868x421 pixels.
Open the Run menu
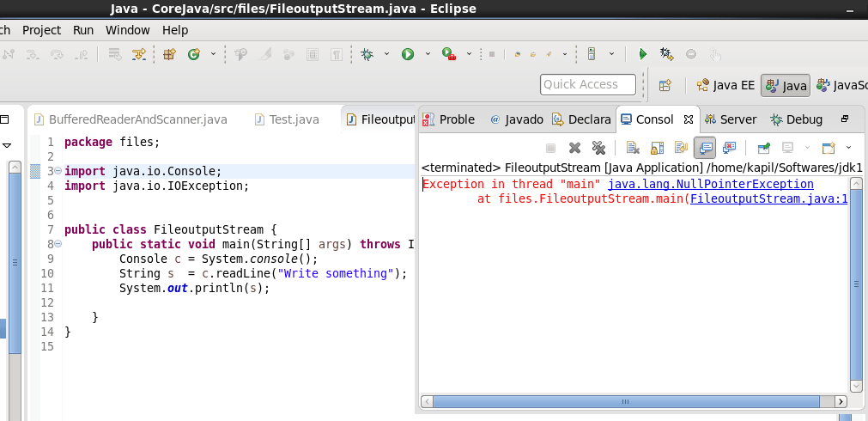(x=83, y=30)
